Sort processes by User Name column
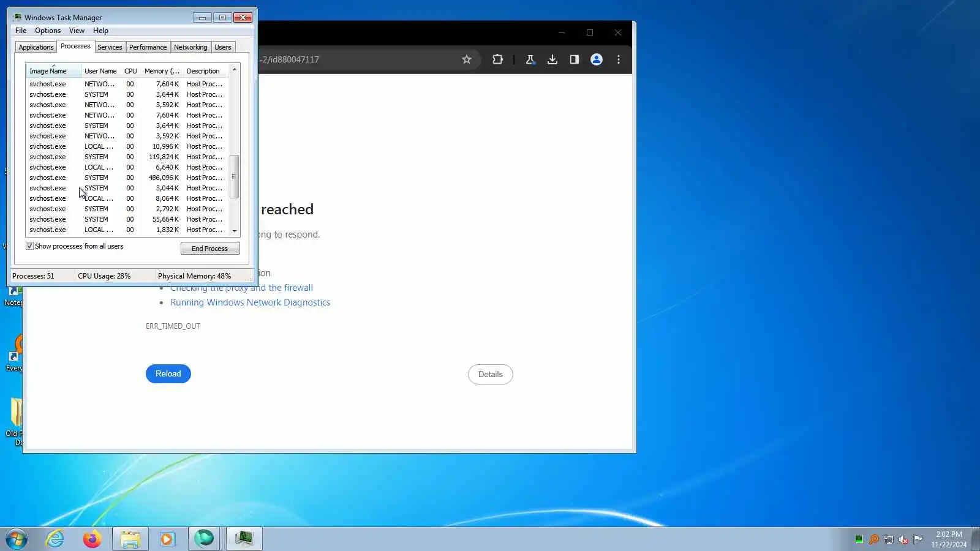 [100, 71]
